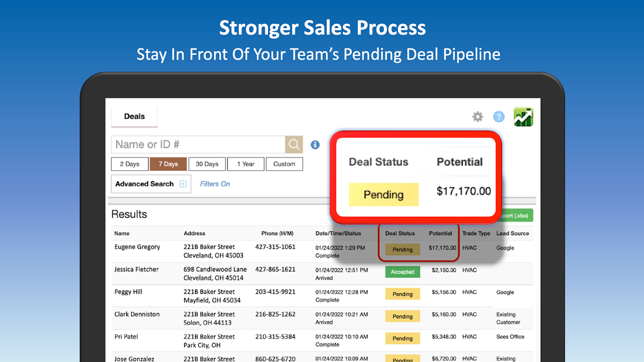Screen dimensions: 644x362
Task: Switch to the Deals tab
Action: click(x=135, y=116)
